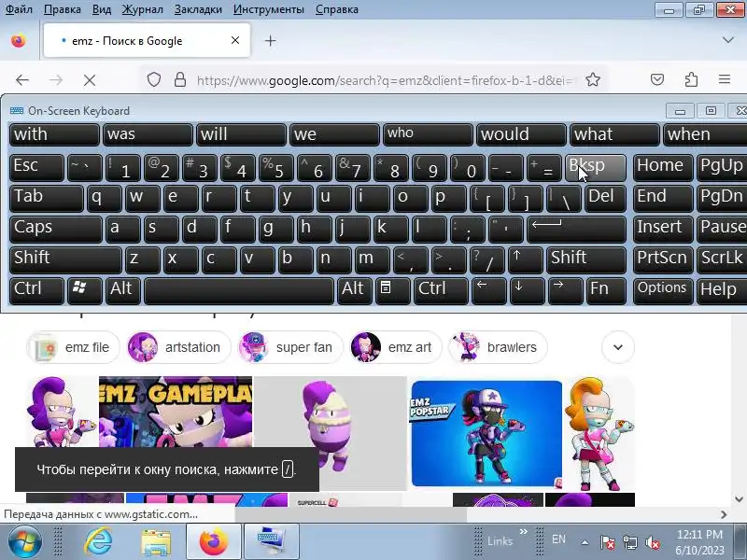Open the Вид menu
Screen dimensions: 747x560
point(102,9)
